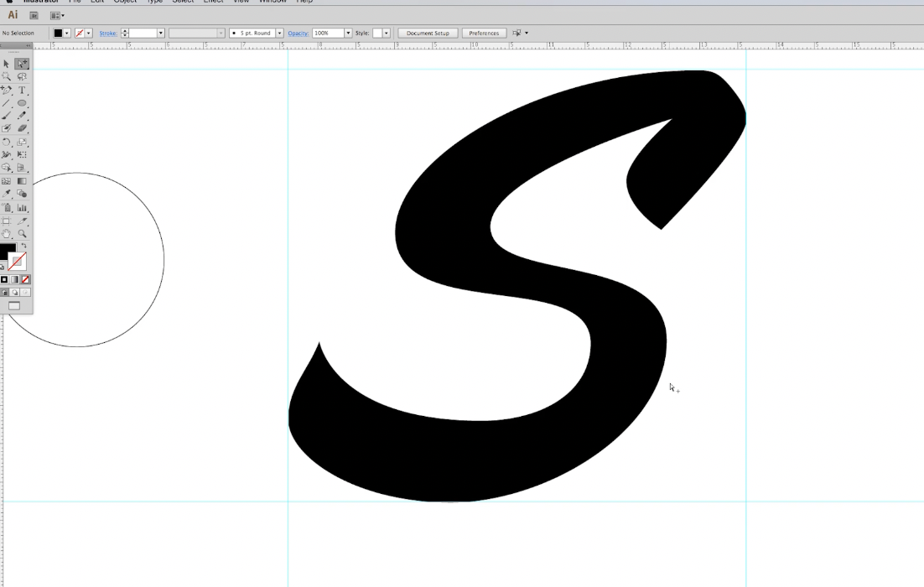Viewport: 924px width, 587px height.
Task: Select the Zoom magnifier tool
Action: (23, 234)
